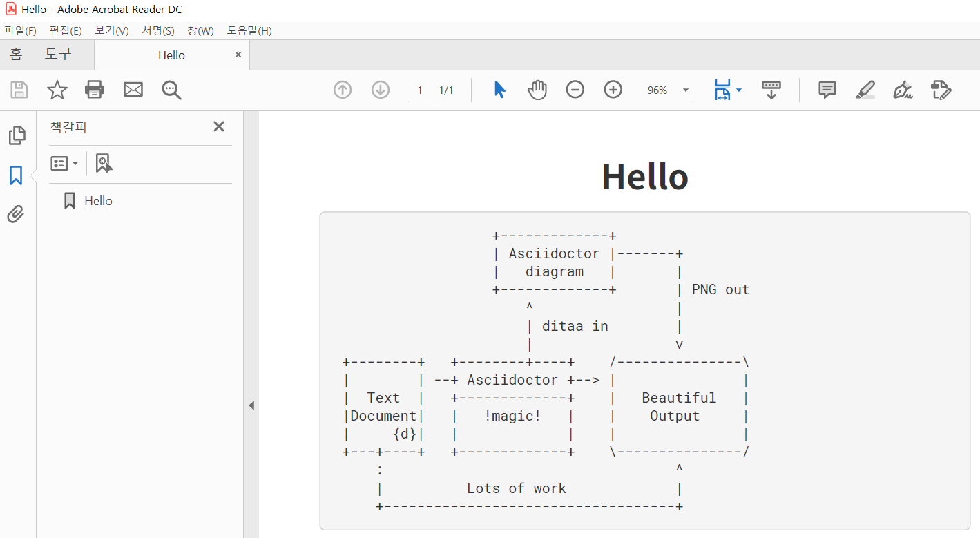
Task: Click the fit page width icon
Action: click(x=722, y=90)
